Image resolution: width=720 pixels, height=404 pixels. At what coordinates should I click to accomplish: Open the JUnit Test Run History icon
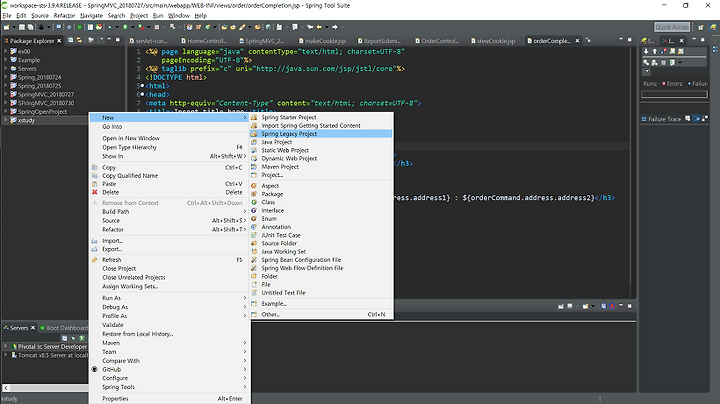[672, 62]
